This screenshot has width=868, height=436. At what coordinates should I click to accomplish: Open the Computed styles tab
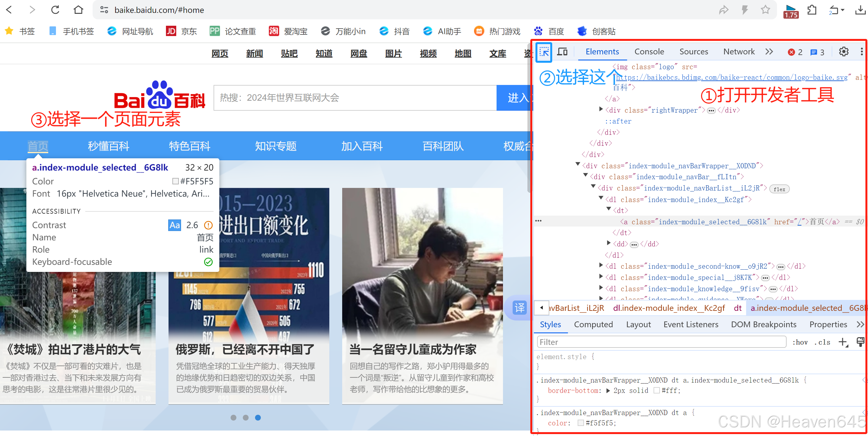pos(594,324)
